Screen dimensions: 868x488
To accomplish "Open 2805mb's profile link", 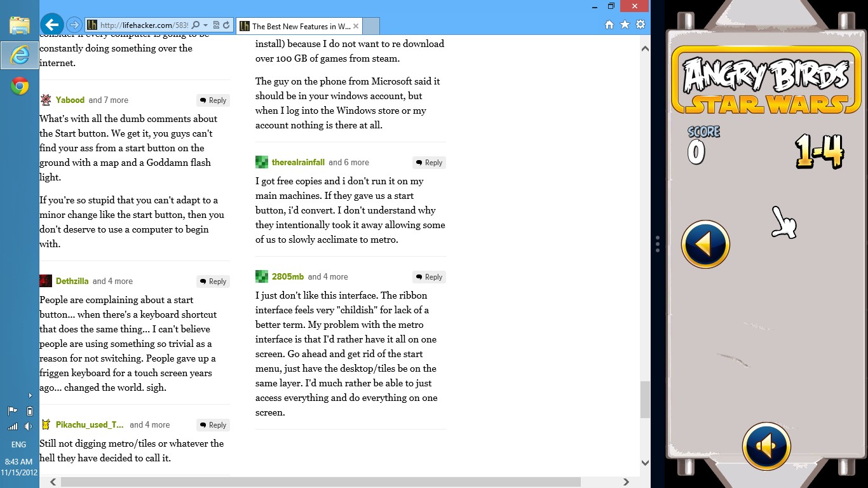I will point(288,276).
